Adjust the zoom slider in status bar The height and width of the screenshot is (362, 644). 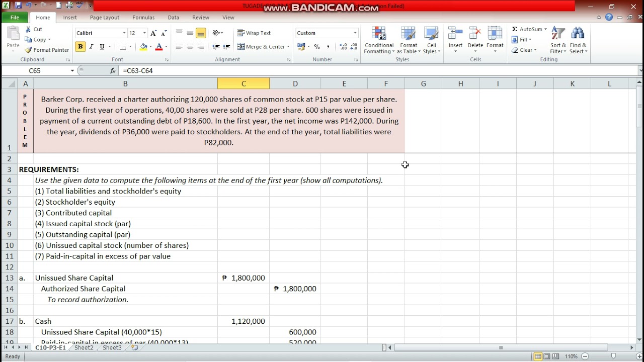pyautogui.click(x=613, y=356)
